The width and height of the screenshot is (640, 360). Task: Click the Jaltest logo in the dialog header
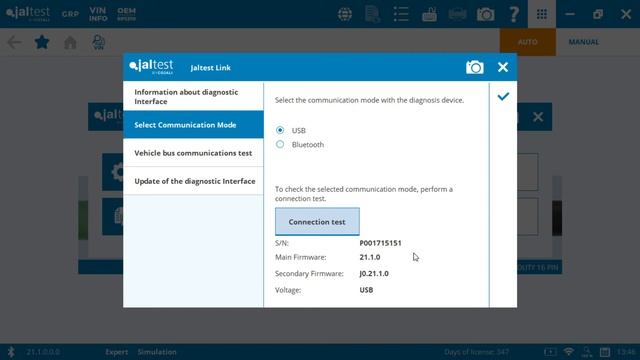pos(151,67)
